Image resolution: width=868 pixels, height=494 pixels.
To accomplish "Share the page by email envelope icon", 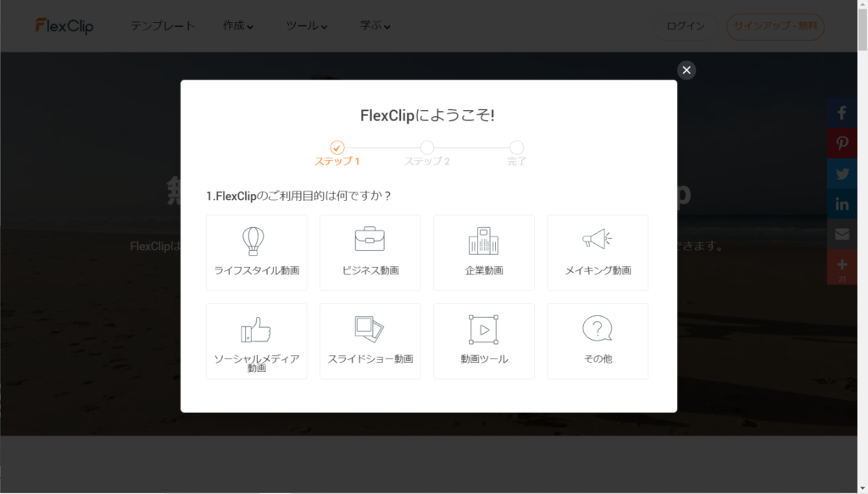I will (842, 234).
